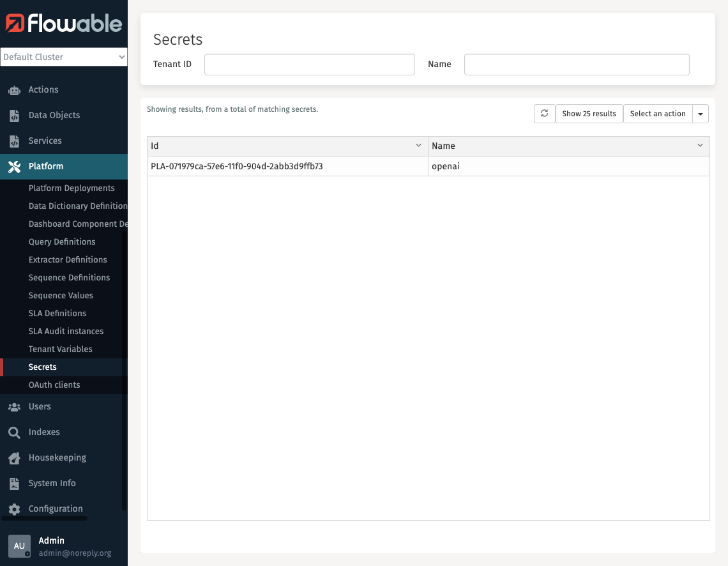Open the Default Cluster selector
The height and width of the screenshot is (566, 728).
(x=64, y=57)
